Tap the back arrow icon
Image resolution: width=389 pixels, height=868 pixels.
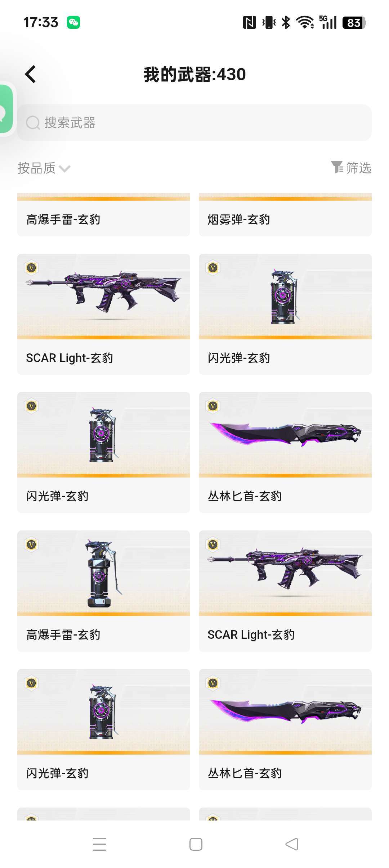click(x=31, y=74)
